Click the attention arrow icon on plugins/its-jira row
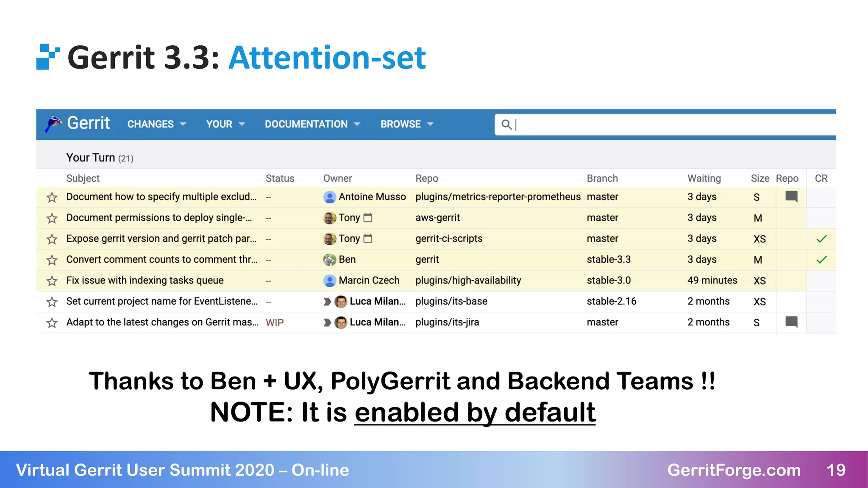This screenshot has width=868, height=488. pos(327,322)
